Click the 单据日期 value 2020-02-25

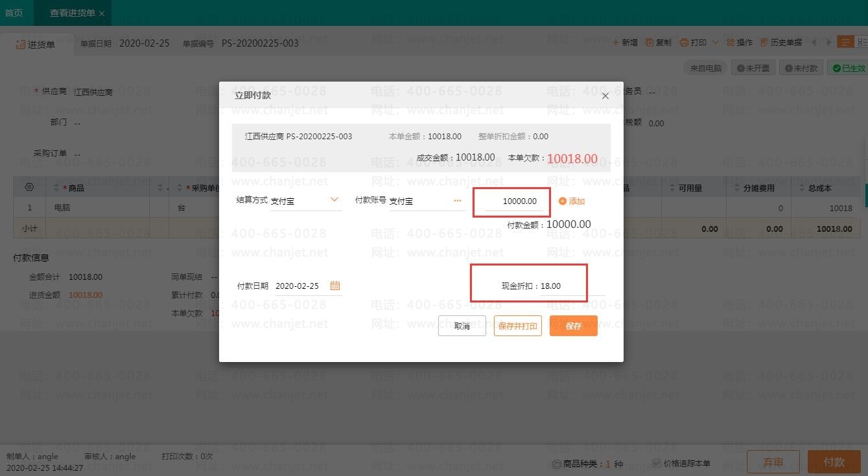coord(145,43)
